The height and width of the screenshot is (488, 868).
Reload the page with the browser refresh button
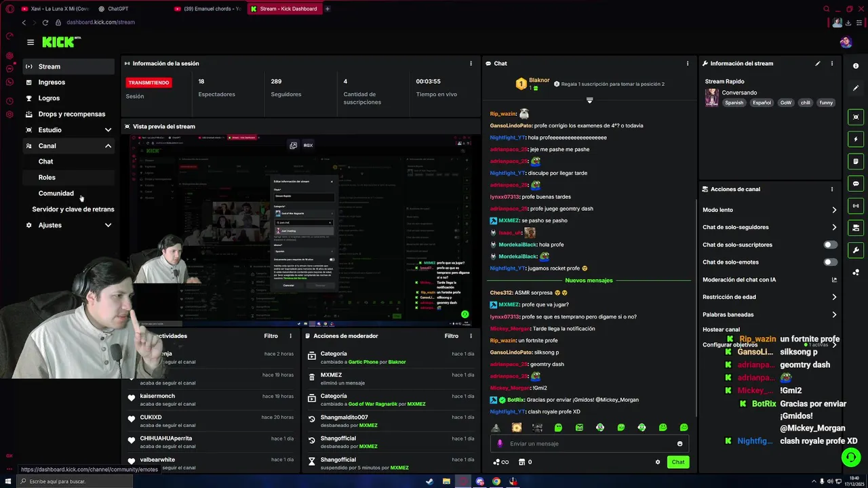[45, 22]
